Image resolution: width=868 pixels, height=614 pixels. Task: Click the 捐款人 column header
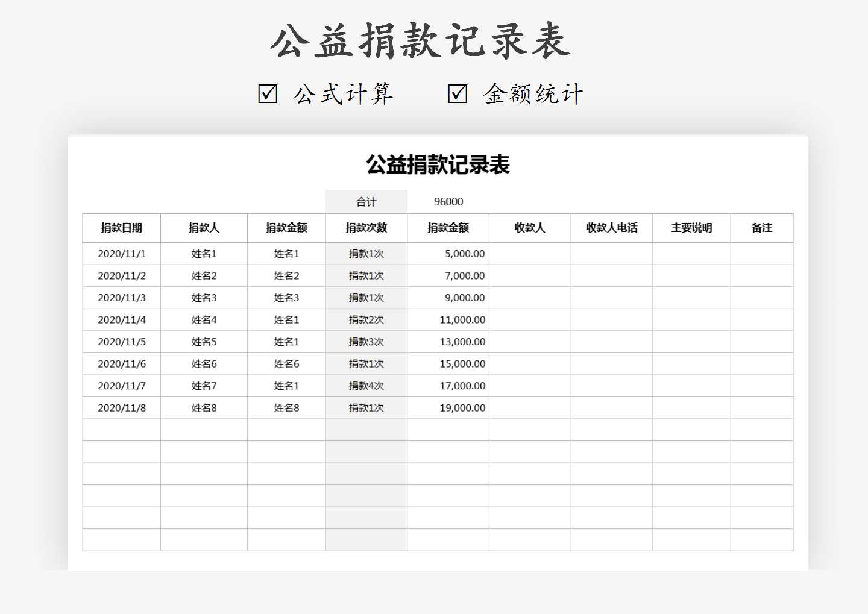[x=203, y=228]
